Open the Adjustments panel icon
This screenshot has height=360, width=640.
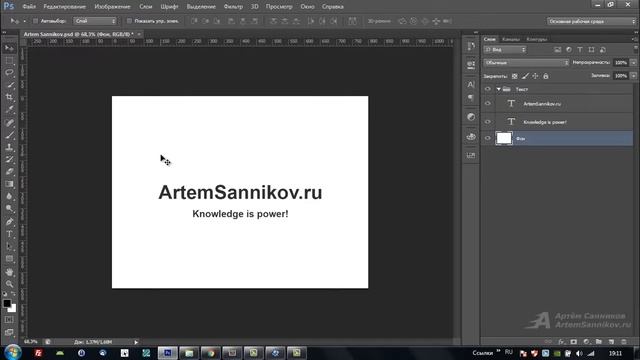pyautogui.click(x=471, y=117)
